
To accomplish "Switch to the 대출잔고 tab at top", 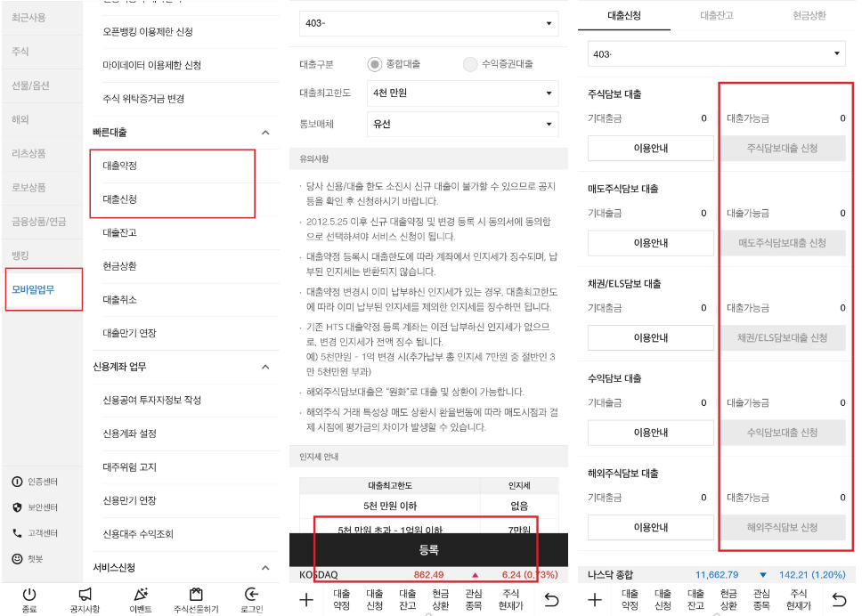I will 716,15.
